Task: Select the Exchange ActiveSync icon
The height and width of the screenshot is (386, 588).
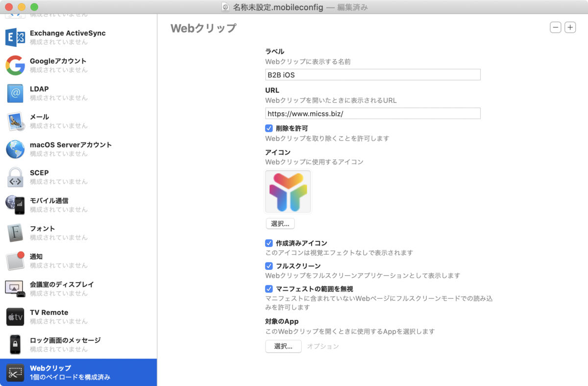Action: point(15,37)
